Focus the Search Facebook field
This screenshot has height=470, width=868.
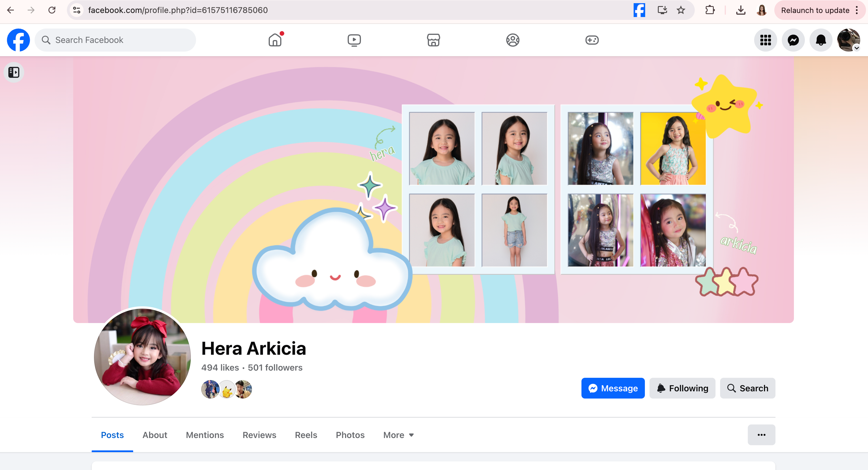[115, 40]
